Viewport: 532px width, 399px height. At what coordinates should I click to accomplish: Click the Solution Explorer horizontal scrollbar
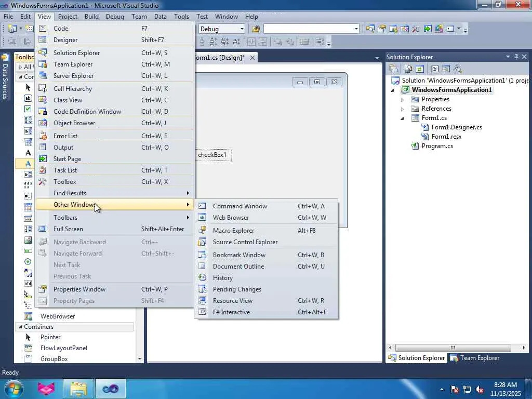pos(453,348)
